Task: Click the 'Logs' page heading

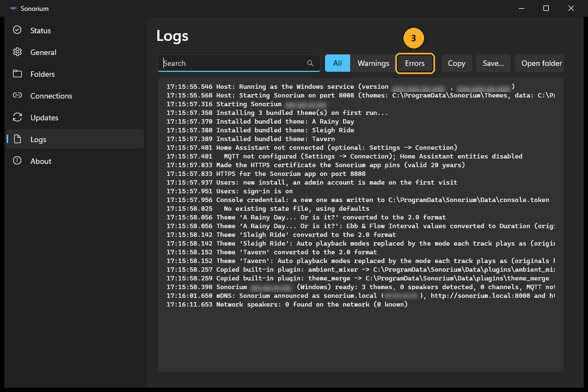Action: point(172,36)
